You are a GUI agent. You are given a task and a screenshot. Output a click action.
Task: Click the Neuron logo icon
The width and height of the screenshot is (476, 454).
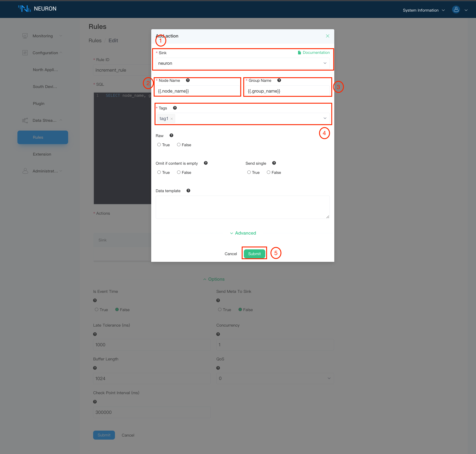click(x=24, y=9)
